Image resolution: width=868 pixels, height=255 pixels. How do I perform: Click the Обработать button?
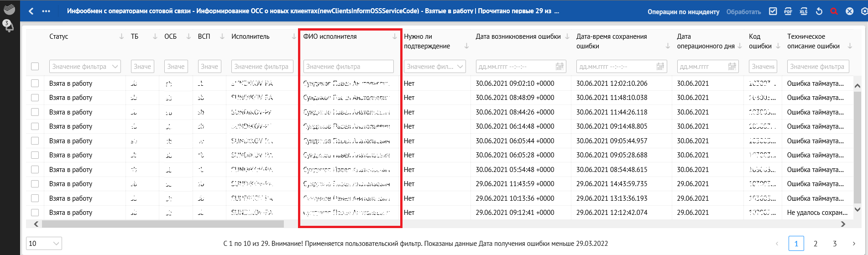743,12
